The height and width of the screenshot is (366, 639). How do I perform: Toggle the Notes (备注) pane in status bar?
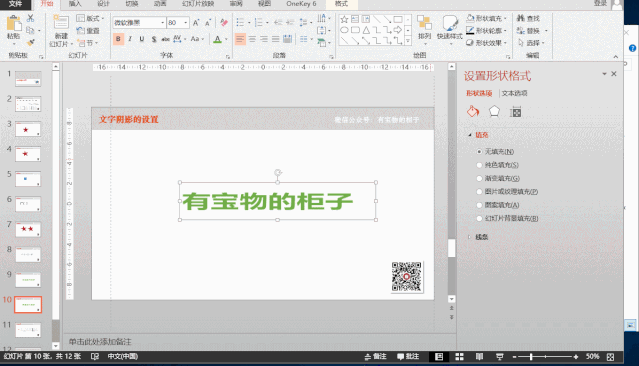pyautogui.click(x=375, y=357)
